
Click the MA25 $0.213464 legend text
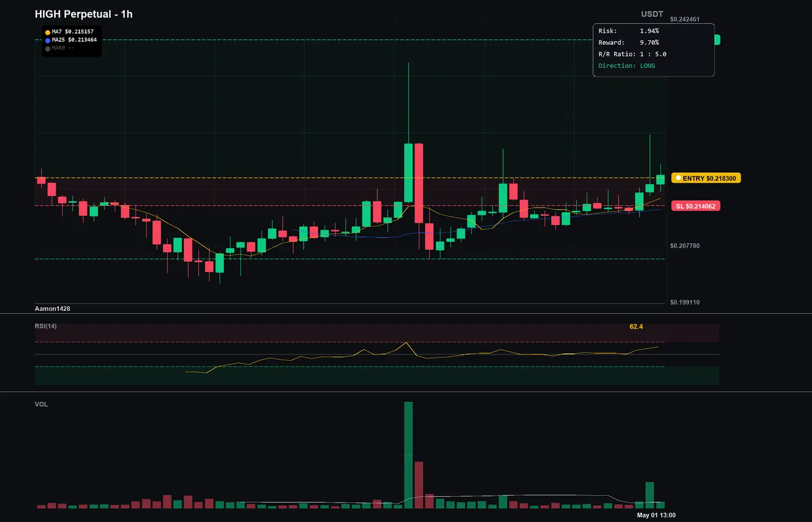(74, 40)
